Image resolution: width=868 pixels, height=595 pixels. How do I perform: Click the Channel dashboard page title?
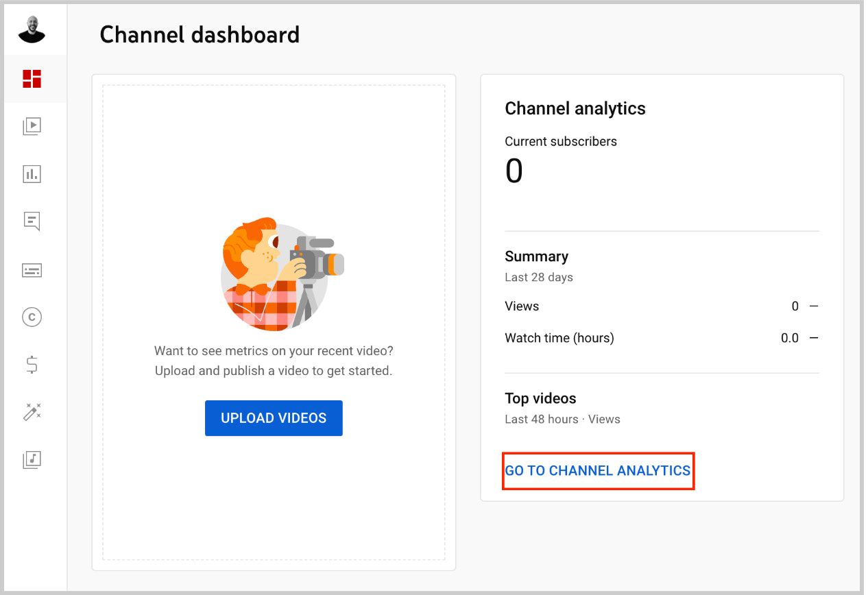[x=200, y=34]
